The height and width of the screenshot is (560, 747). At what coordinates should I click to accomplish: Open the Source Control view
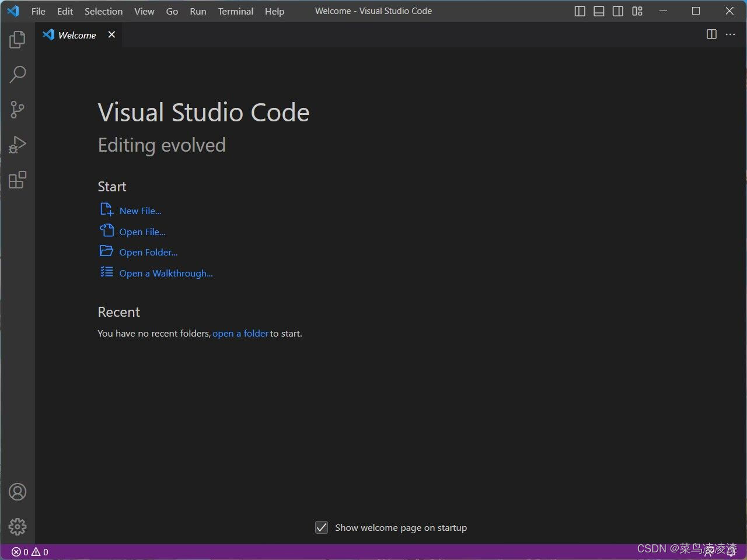[x=18, y=110]
